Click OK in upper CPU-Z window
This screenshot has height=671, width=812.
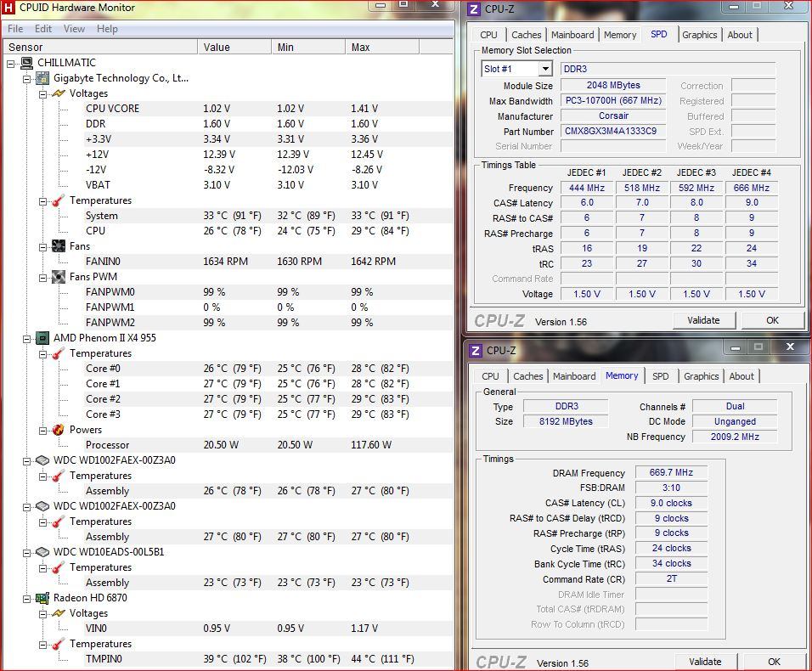coord(772,320)
